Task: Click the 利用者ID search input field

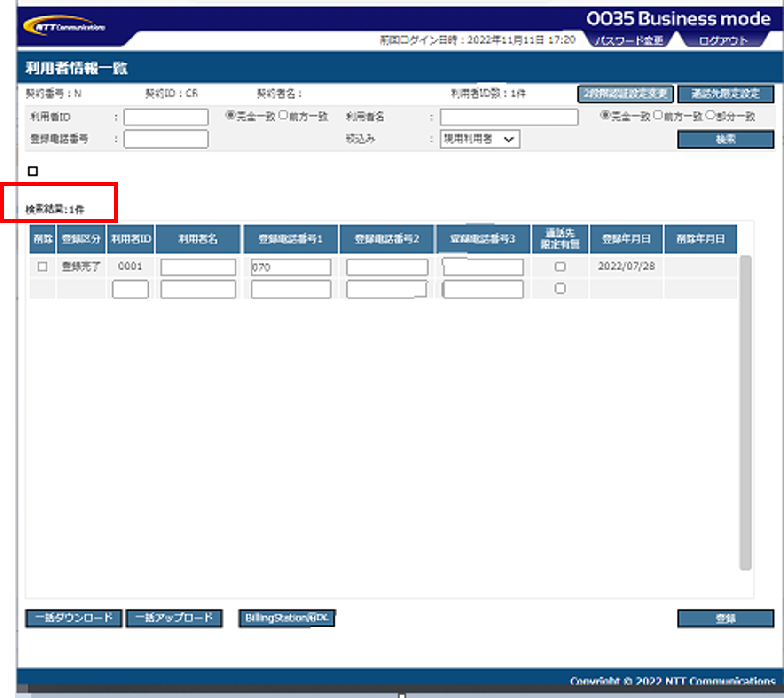Action: point(165,117)
